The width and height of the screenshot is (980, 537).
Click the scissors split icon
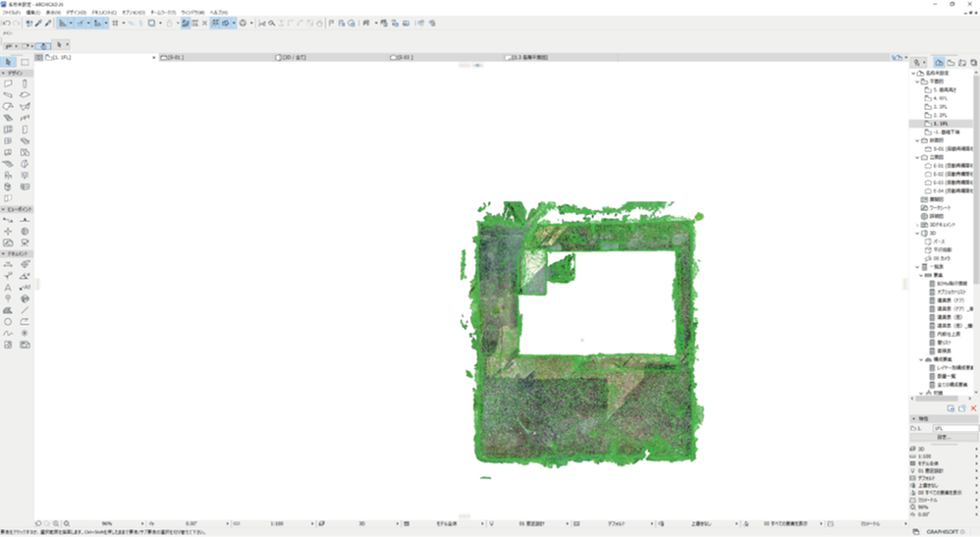(x=262, y=24)
